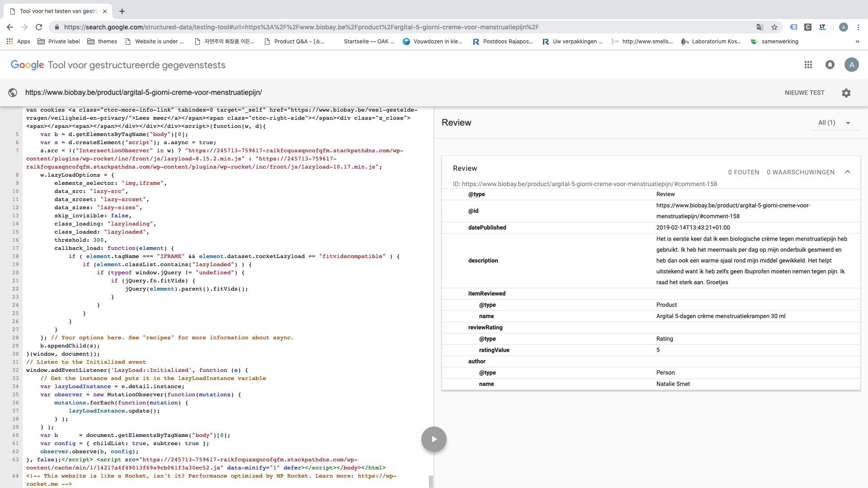The image size is (868, 488).
Task: Show hidden bookmarks overflow chevron
Action: (857, 42)
